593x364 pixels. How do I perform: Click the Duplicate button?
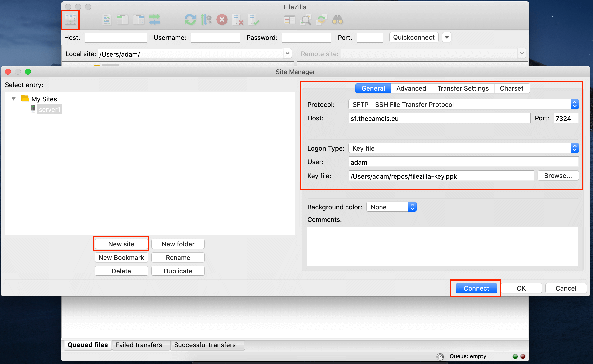(178, 271)
